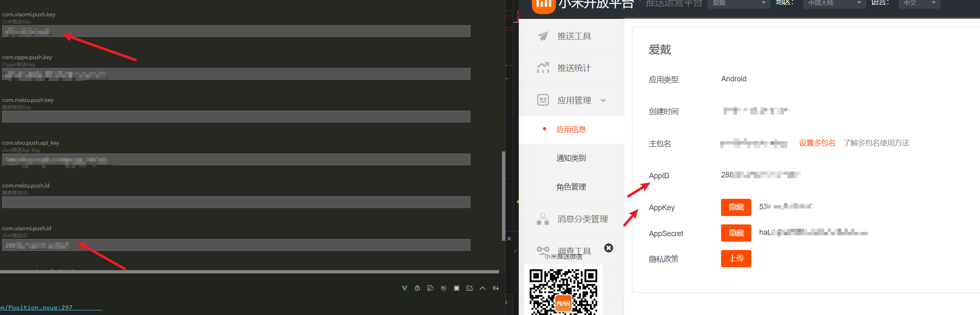Open 推送工具 paper plane icon
The image size is (980, 315).
[x=543, y=36]
